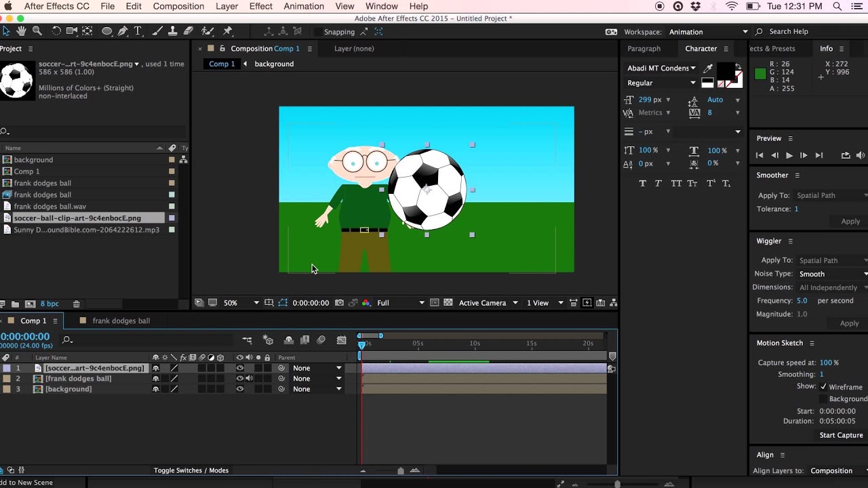
Task: Switch to the Paragraph tab
Action: 644,49
